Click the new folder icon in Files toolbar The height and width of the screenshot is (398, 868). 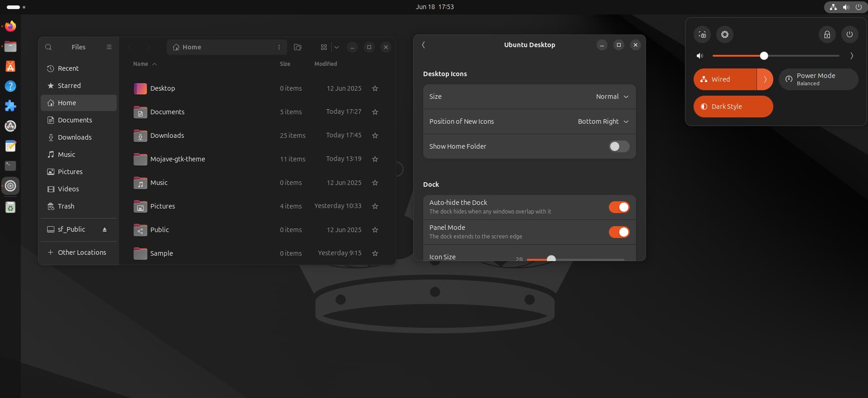(x=298, y=47)
